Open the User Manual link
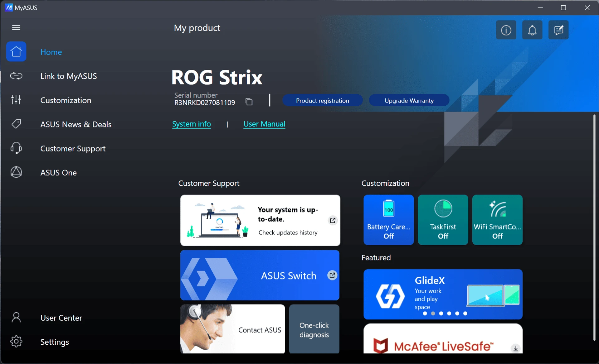 tap(264, 124)
